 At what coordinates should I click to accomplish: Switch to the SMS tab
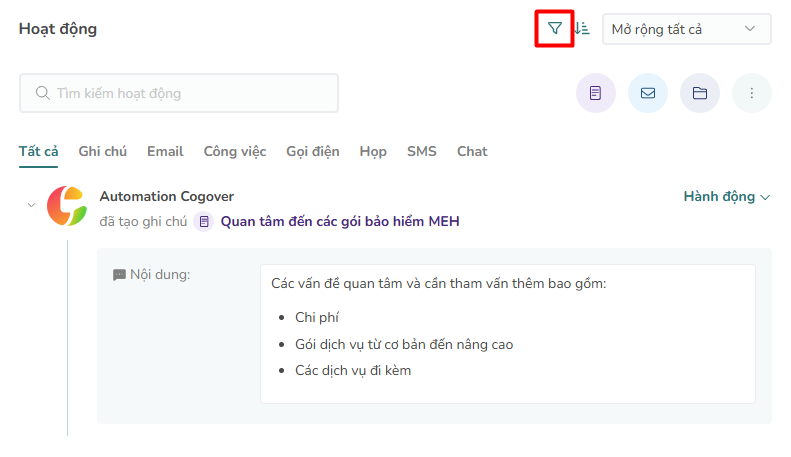[x=422, y=151]
